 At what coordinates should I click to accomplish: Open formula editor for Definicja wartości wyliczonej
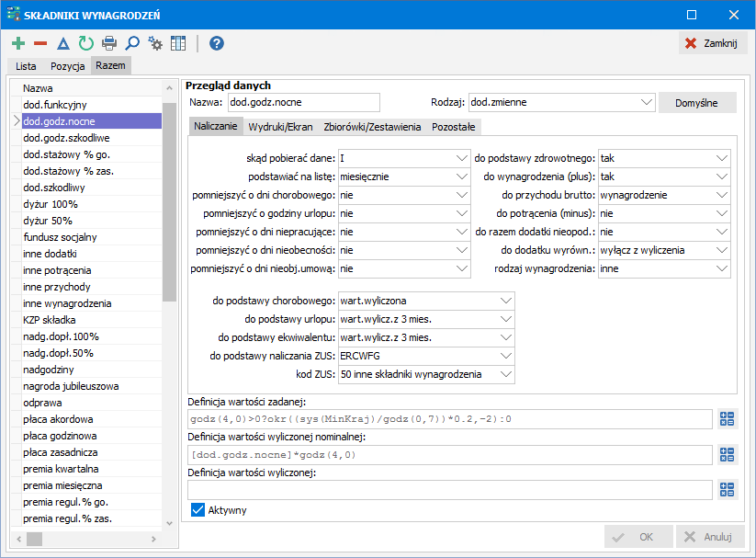click(728, 489)
